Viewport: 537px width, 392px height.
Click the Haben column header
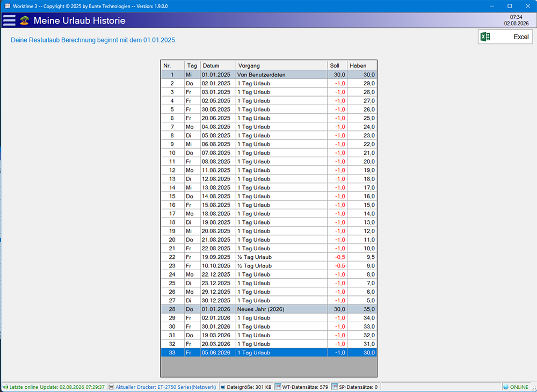click(x=362, y=66)
